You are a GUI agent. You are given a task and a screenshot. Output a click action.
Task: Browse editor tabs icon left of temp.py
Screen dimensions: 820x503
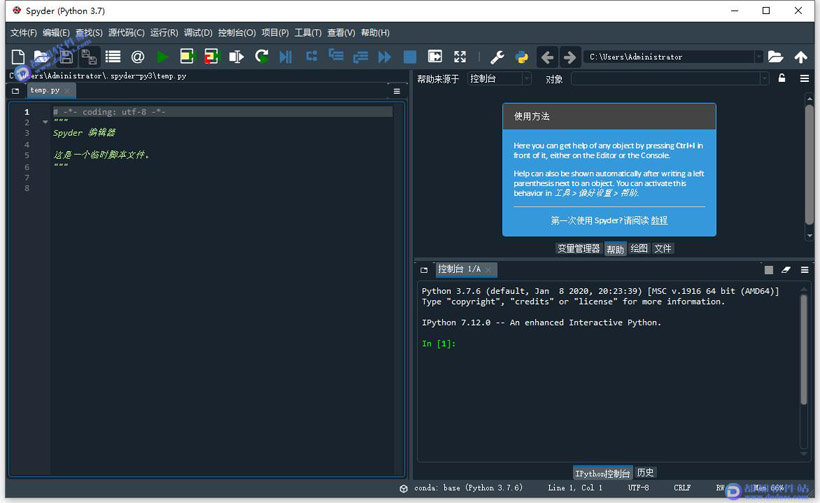(x=16, y=91)
